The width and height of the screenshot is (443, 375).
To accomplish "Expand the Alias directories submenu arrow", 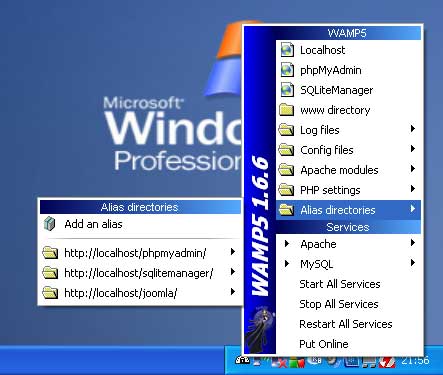I will 413,209.
